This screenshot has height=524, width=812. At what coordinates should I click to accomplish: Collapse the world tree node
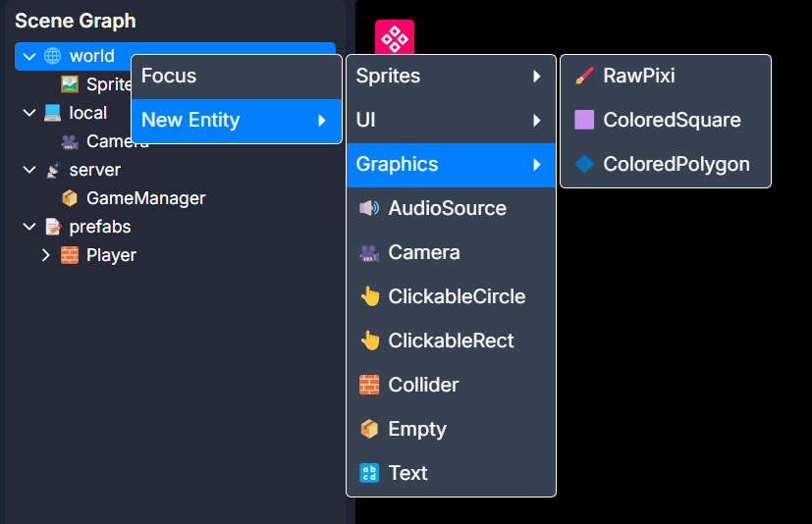pos(29,56)
